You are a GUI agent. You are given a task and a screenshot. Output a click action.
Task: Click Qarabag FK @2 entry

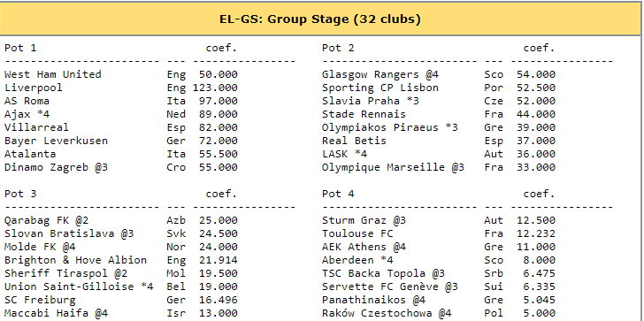(x=46, y=220)
